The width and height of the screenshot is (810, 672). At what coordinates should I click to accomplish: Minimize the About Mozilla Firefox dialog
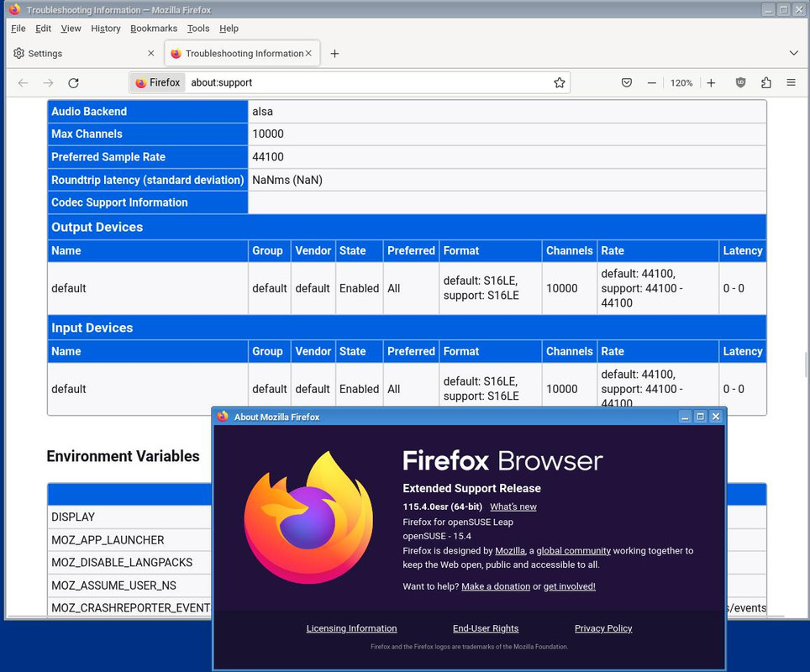(x=685, y=417)
